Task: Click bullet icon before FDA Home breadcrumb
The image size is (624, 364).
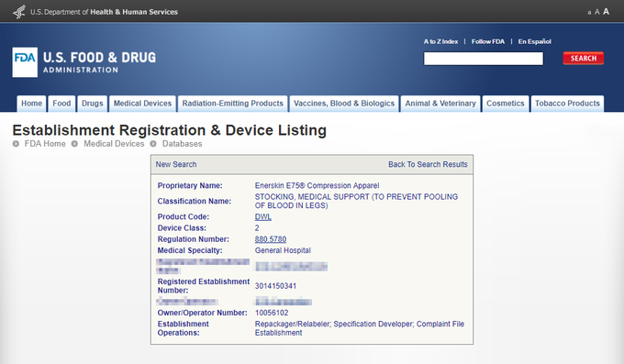Action: 16,144
